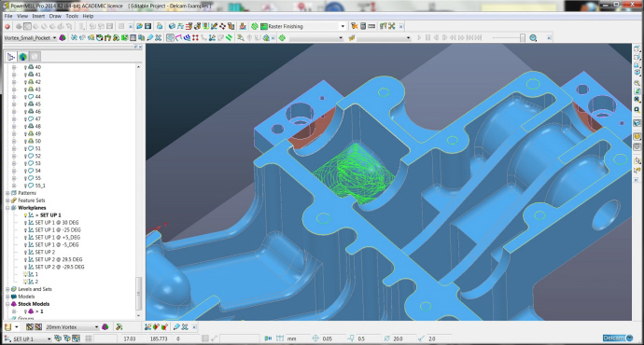Click the calculator icon in top toolbar
The image size is (644, 345).
363,26
